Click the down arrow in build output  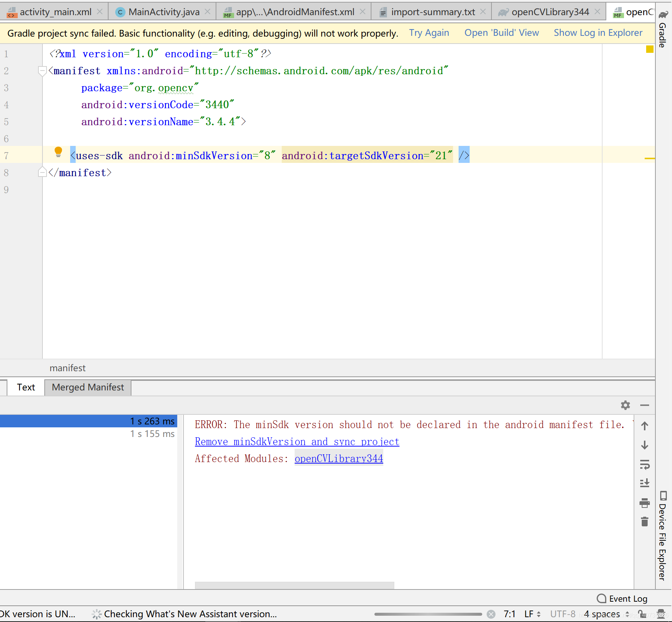point(645,445)
